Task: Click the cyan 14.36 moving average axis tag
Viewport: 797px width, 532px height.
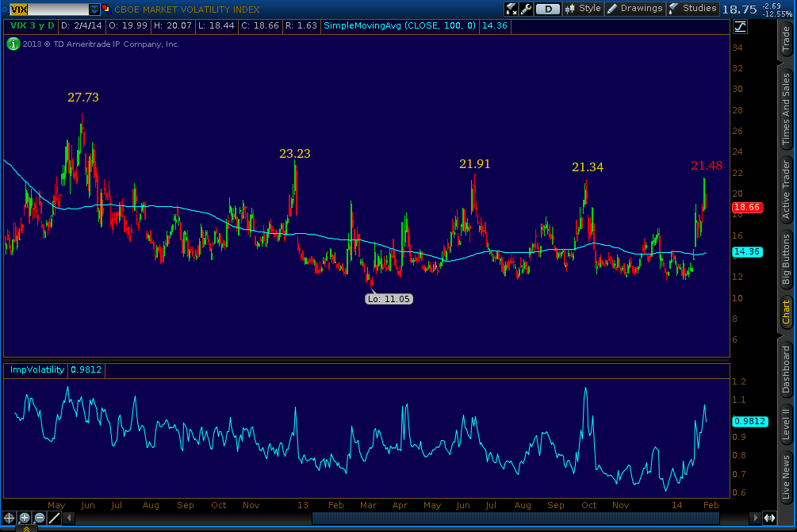Action: (x=747, y=251)
